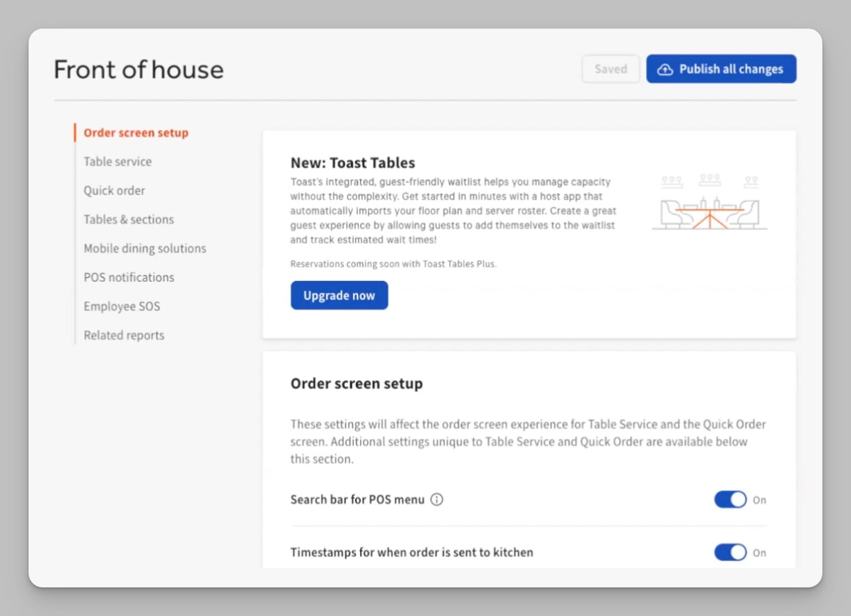Disable timestamps for orders sent to kitchen
851x616 pixels.
tap(730, 552)
